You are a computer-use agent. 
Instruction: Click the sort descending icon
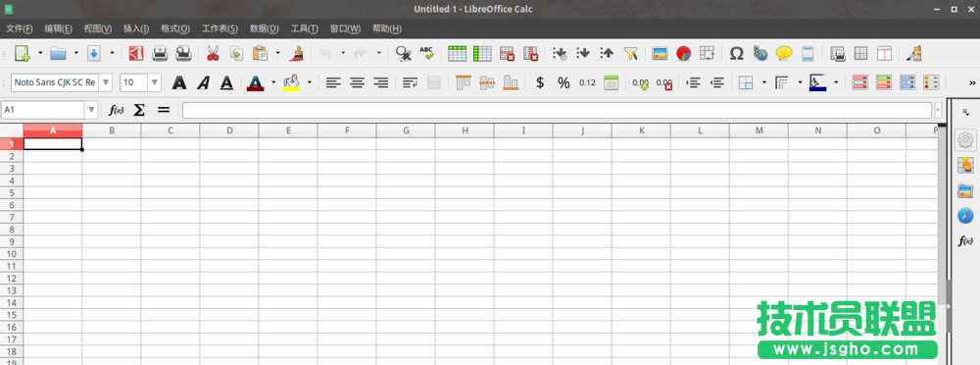607,53
